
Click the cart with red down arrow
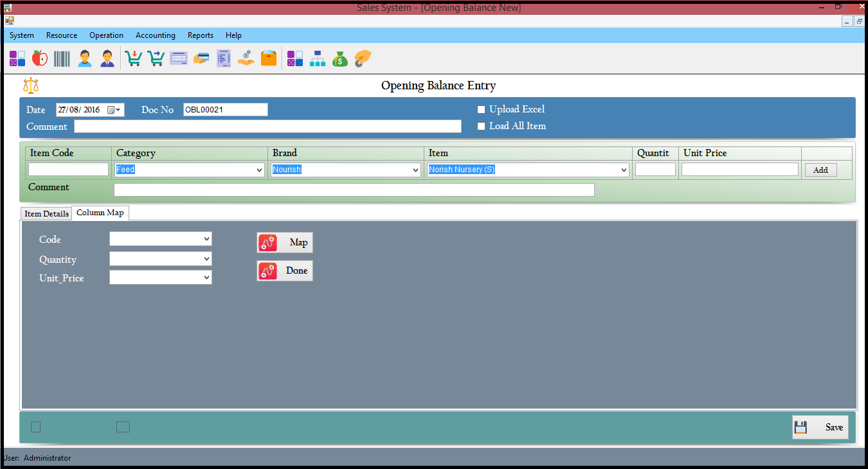(x=134, y=59)
